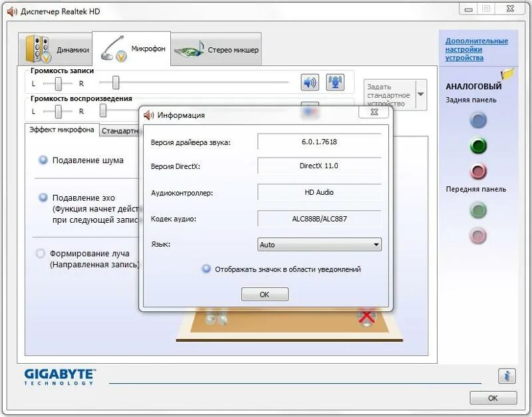Screen dimensions: 532x417
Task: Click the Кодек аудио label
Action: 174,219
